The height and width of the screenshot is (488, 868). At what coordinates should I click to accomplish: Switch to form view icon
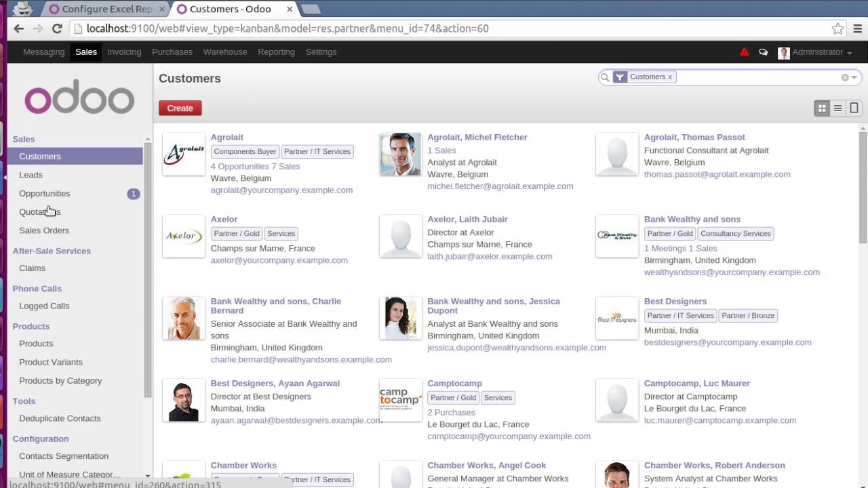point(854,108)
